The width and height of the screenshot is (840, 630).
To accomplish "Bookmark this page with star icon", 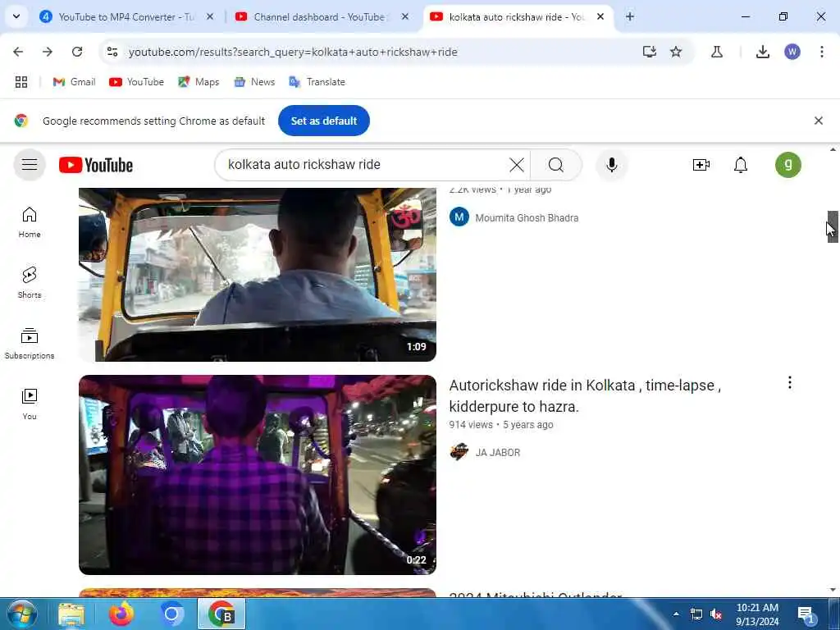I will pos(676,52).
